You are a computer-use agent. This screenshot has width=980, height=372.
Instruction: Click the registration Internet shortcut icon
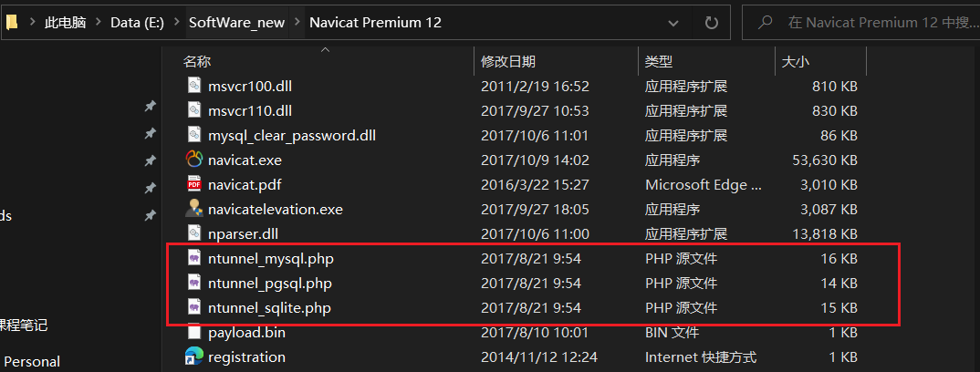(193, 356)
